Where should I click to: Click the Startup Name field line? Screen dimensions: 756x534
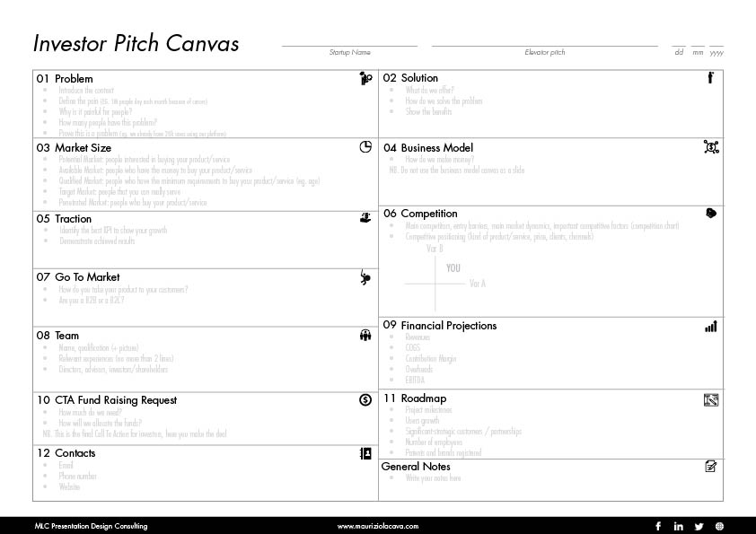point(349,47)
